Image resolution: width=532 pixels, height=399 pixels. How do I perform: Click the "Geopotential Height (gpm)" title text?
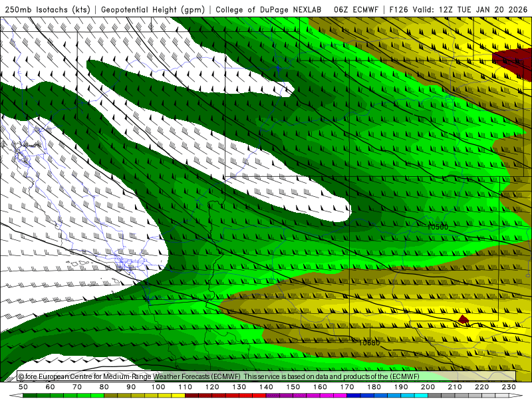coord(153,9)
